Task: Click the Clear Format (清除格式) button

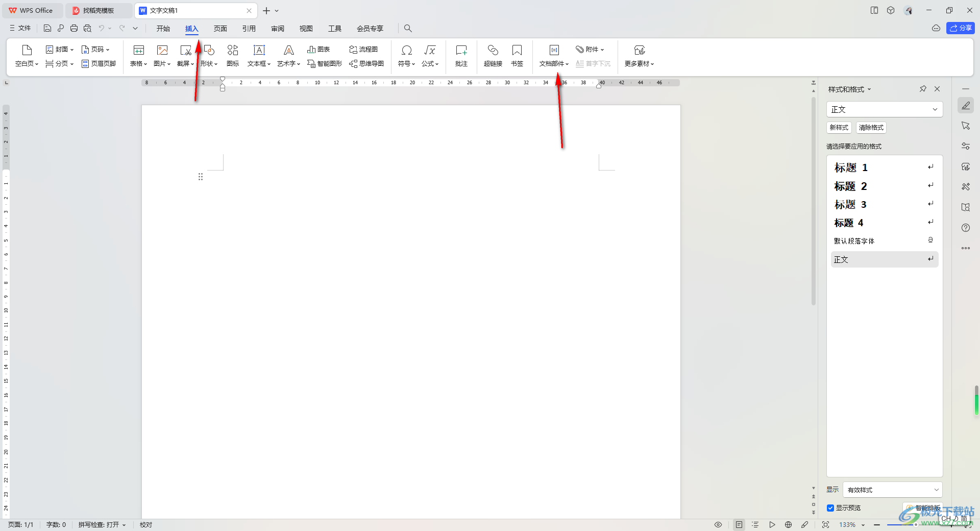Action: [x=871, y=128]
